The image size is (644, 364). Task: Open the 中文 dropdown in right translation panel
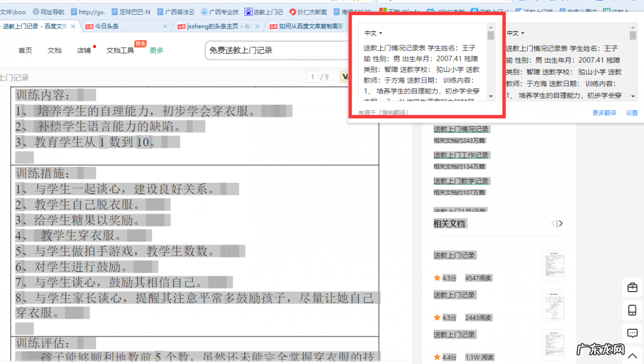(x=515, y=33)
